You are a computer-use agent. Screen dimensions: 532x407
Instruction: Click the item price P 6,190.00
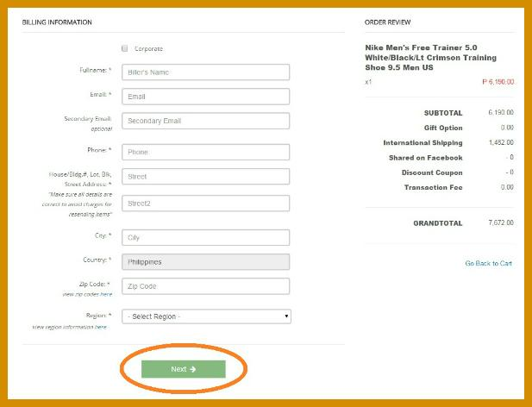(498, 82)
